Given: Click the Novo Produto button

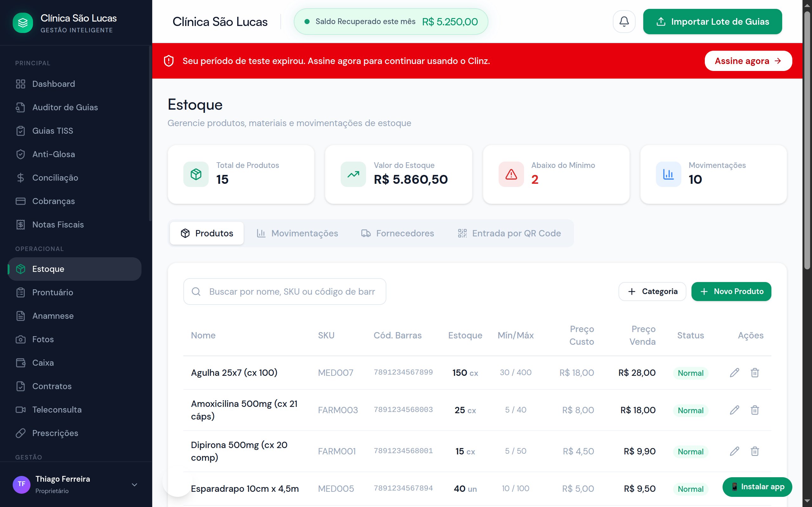Looking at the screenshot, I should click(x=731, y=292).
